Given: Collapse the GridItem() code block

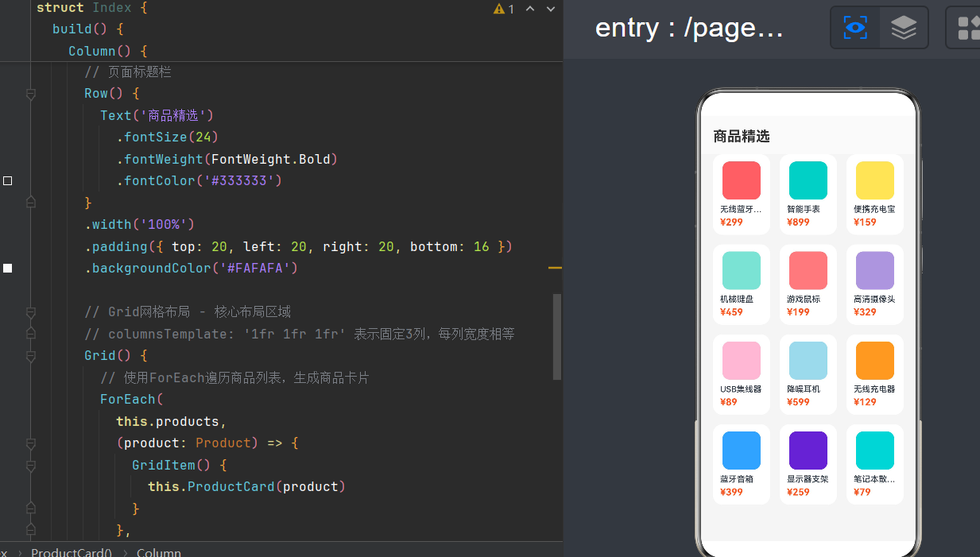Looking at the screenshot, I should coord(31,466).
